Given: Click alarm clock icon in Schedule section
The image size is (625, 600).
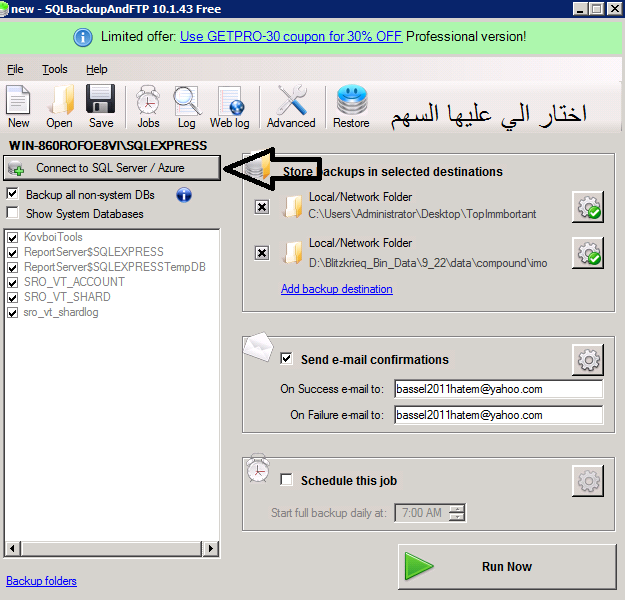Looking at the screenshot, I should click(257, 467).
